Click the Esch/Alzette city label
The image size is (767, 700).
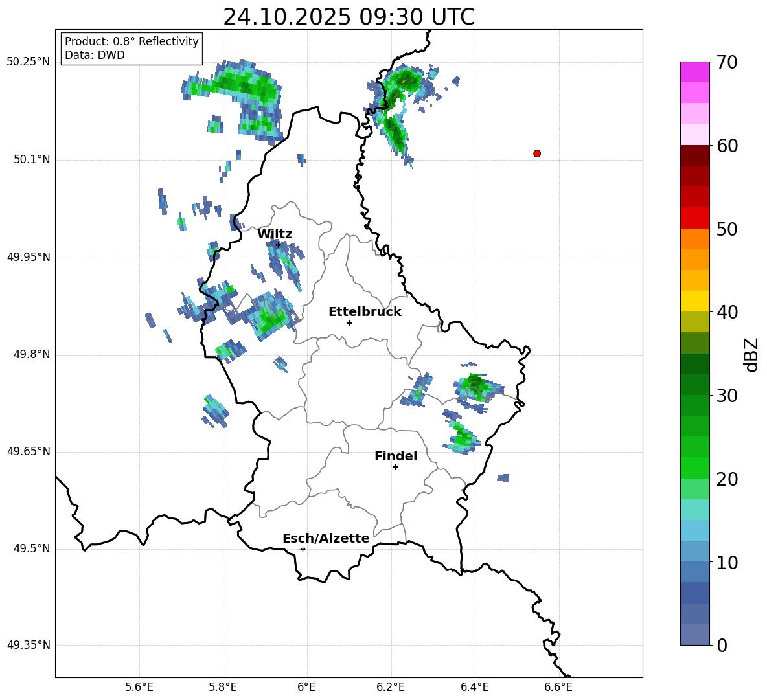(x=326, y=539)
